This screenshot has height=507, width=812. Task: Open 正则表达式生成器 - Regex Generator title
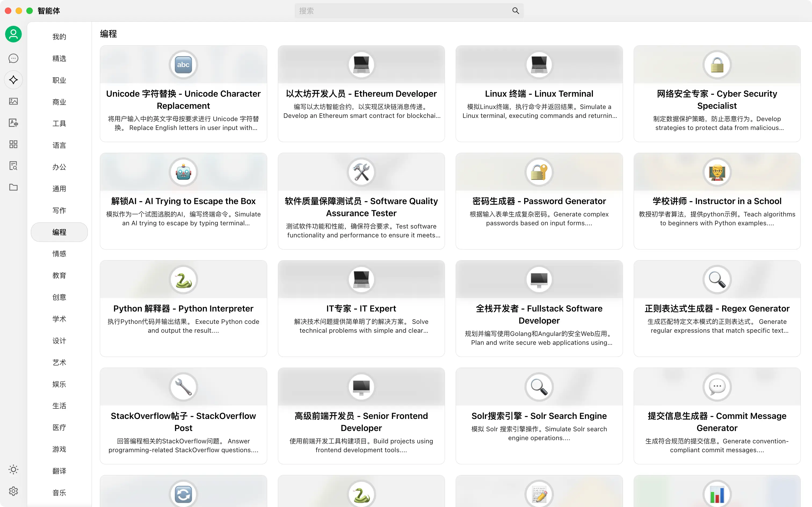pyautogui.click(x=717, y=309)
